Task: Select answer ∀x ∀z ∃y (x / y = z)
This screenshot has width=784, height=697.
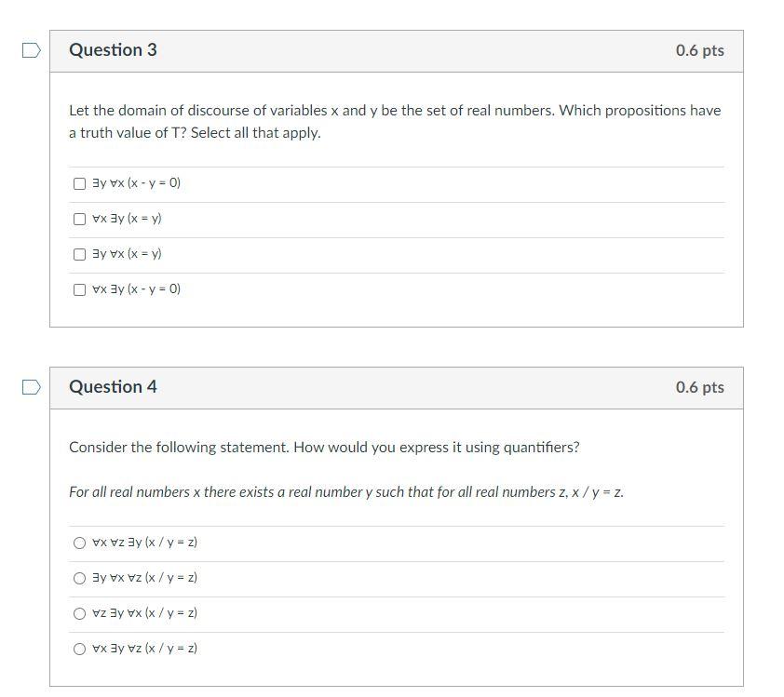Action: (x=80, y=542)
